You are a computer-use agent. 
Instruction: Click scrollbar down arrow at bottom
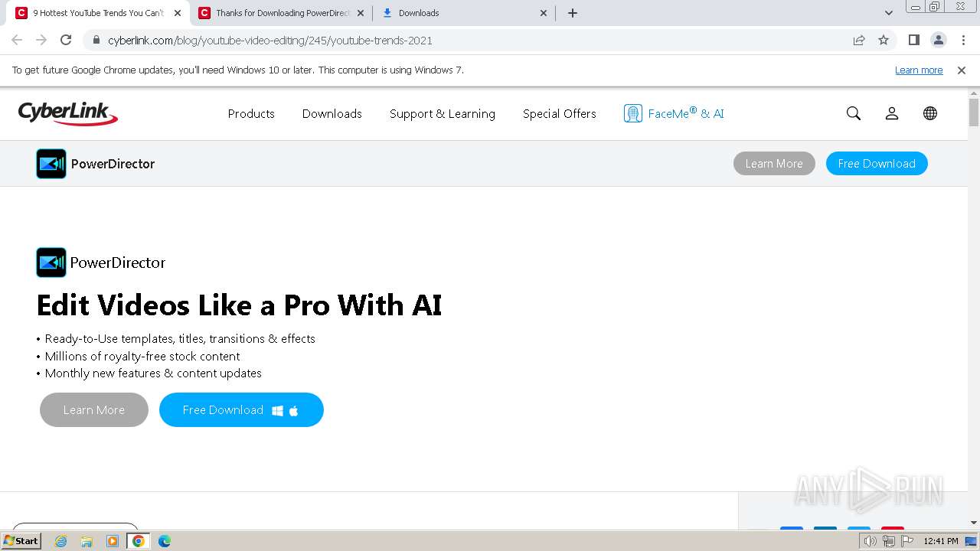pyautogui.click(x=974, y=523)
